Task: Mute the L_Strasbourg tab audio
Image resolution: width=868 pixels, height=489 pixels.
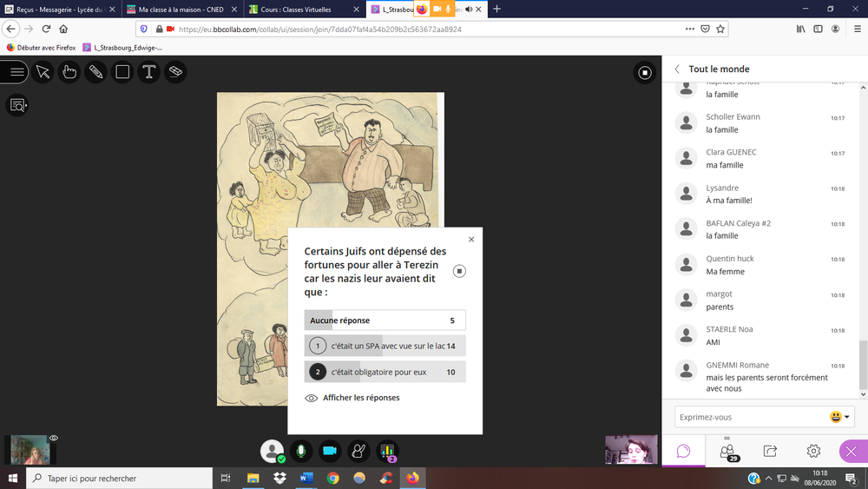Action: point(469,10)
